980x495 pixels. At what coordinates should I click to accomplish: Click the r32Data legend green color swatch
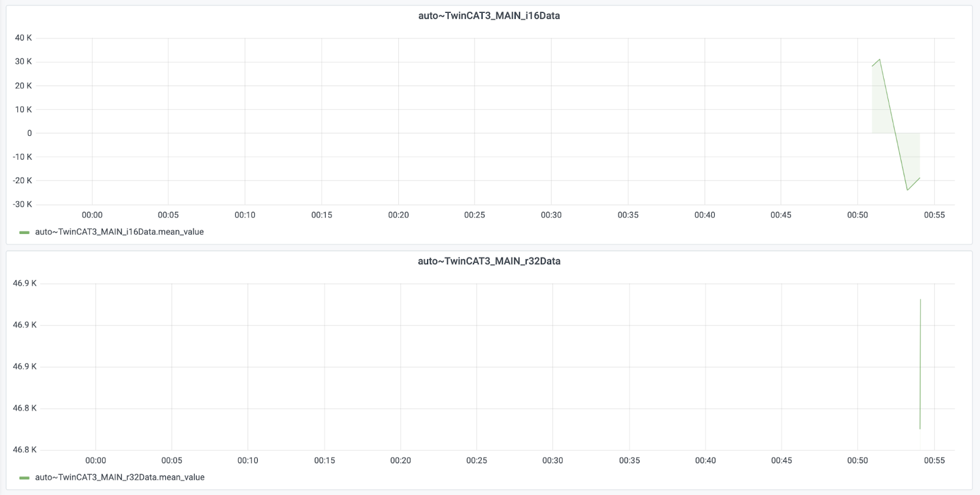[x=24, y=478]
